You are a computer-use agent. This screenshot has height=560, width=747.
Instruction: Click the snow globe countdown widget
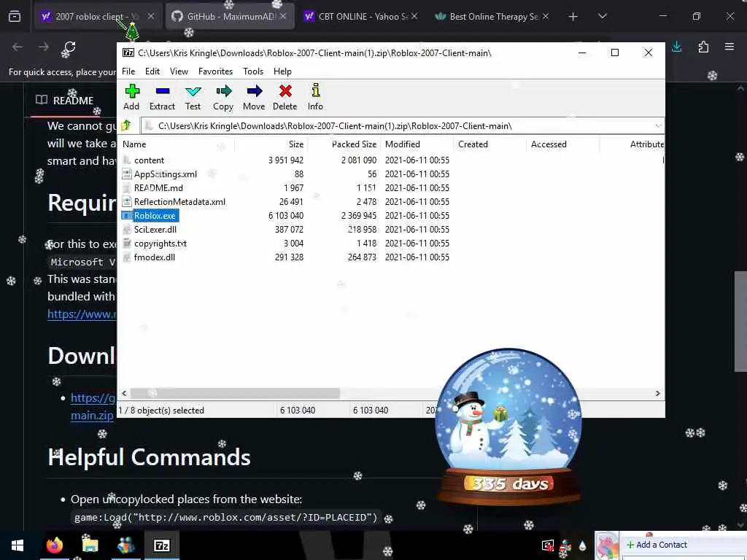(508, 426)
